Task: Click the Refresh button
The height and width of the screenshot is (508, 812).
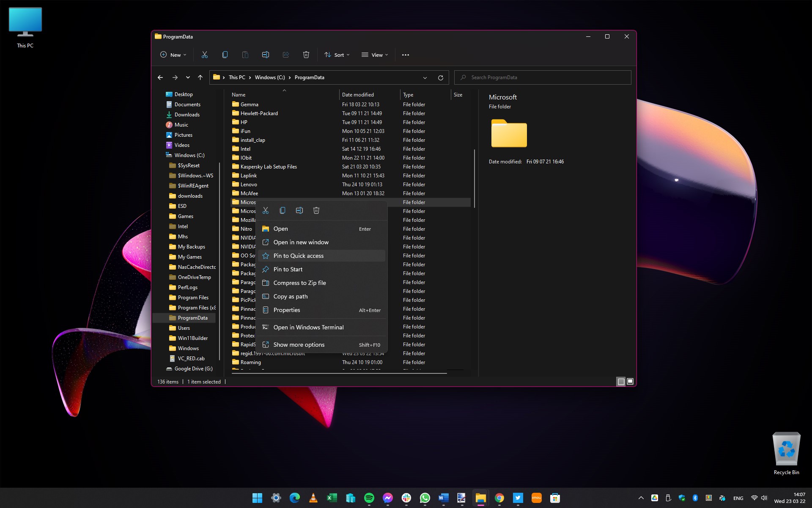Action: [x=440, y=77]
